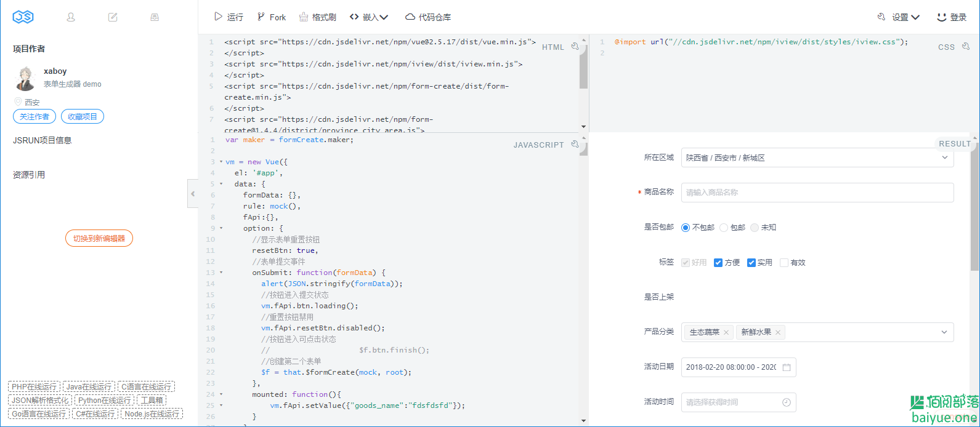Open PHP在线运行 link
Screen dimensions: 980x427
34,387
